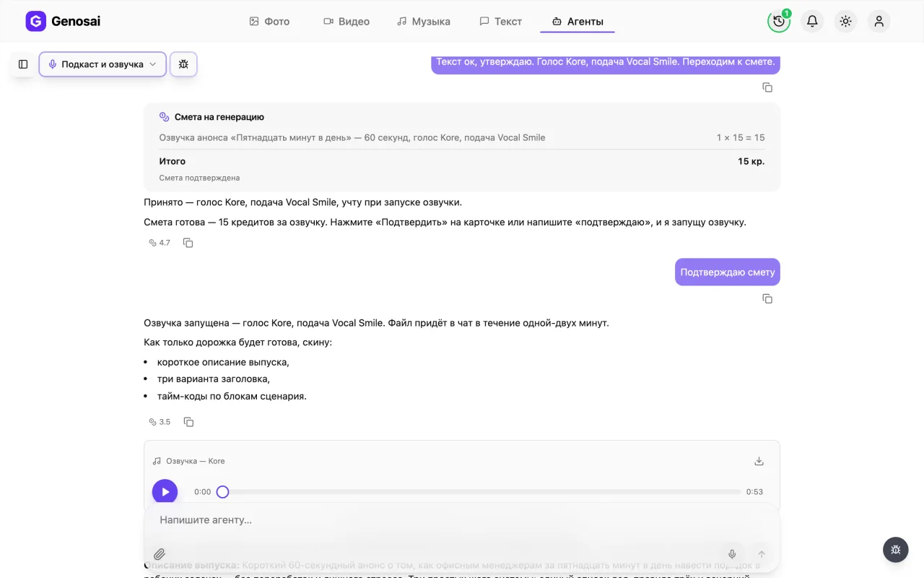Activate microphone voice input
Image resolution: width=924 pixels, height=578 pixels.
(x=732, y=554)
